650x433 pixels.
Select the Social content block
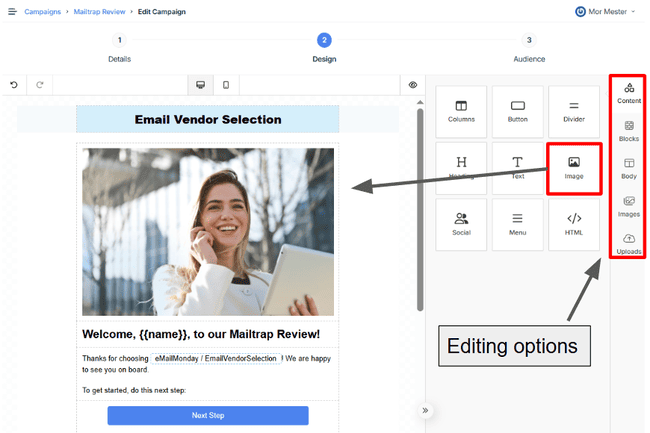(x=461, y=224)
